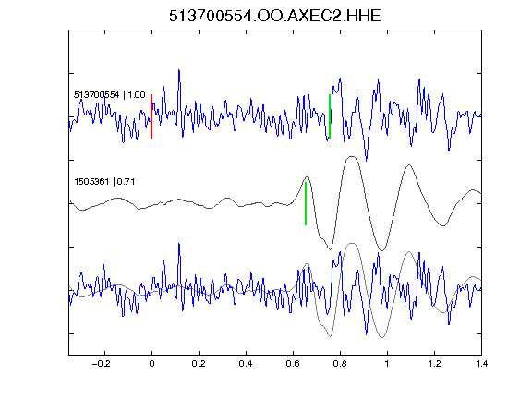
Task: Click the green marker on top blue trace
Action: pos(330,116)
